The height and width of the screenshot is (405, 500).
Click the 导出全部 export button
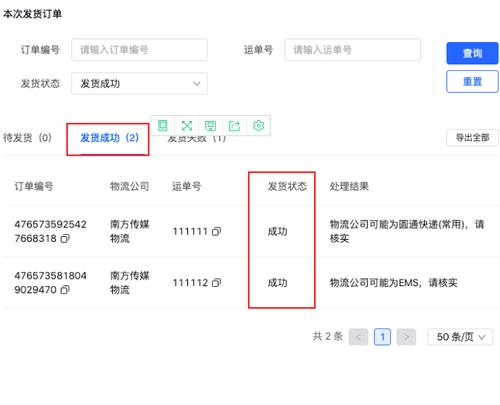coord(472,137)
